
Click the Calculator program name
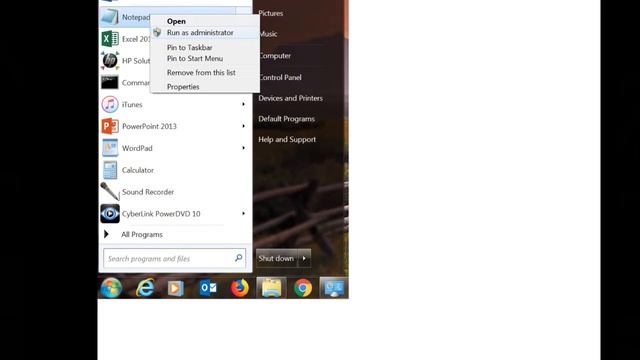[x=138, y=170]
